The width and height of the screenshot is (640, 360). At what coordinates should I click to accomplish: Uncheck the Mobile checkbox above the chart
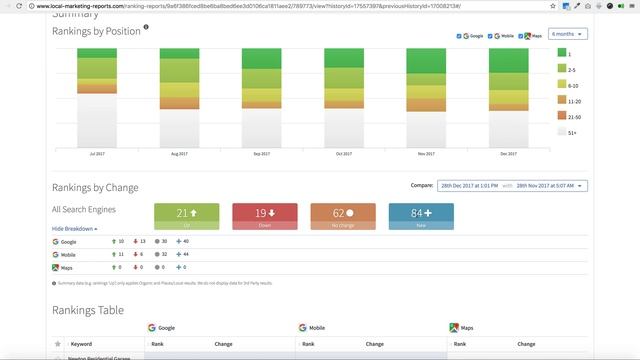490,36
